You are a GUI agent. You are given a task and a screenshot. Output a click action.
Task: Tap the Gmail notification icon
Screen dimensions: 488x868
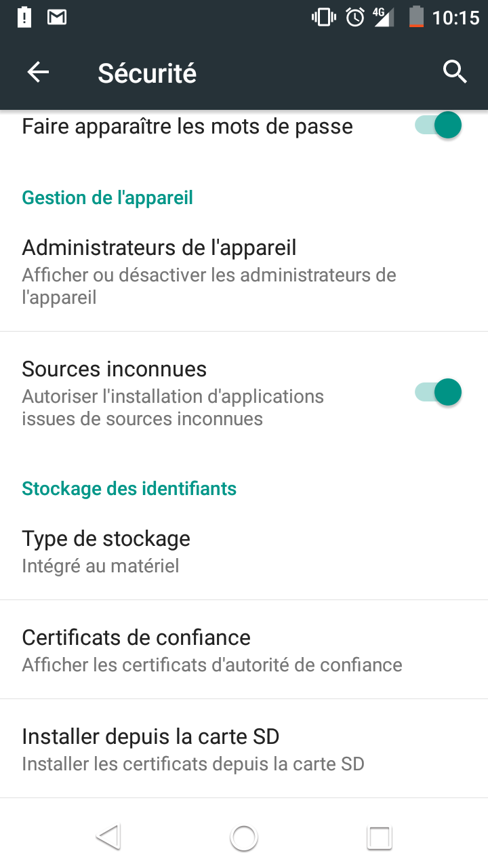click(57, 17)
